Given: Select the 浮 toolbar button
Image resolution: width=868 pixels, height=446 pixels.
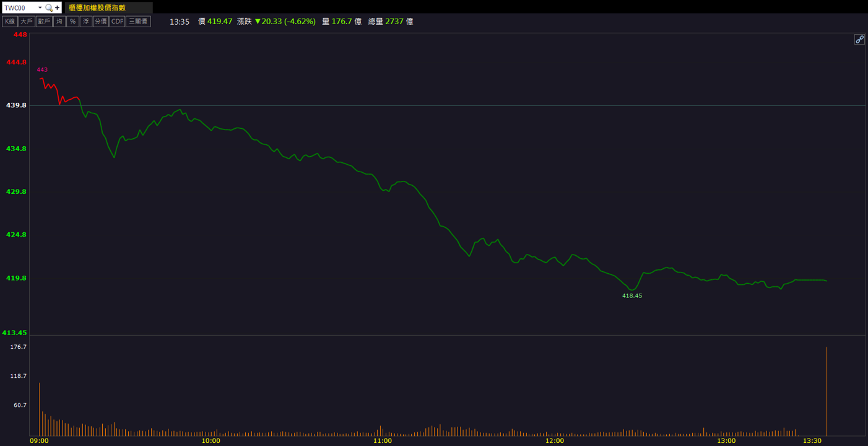Looking at the screenshot, I should click(x=86, y=22).
